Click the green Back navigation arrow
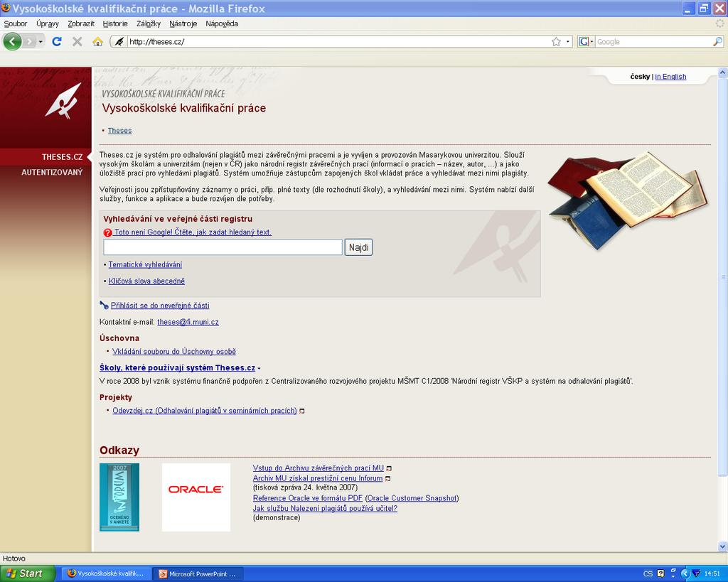 (12, 41)
